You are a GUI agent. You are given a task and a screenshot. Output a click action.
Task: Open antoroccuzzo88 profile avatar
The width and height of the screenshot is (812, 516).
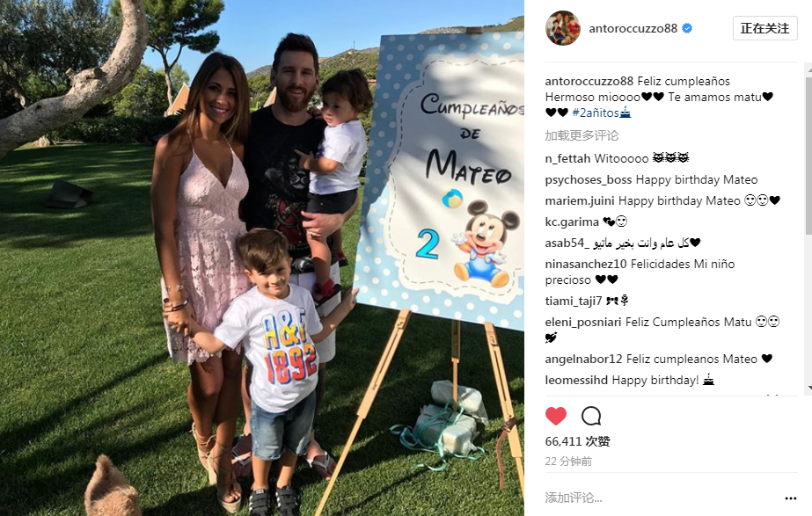[x=563, y=28]
